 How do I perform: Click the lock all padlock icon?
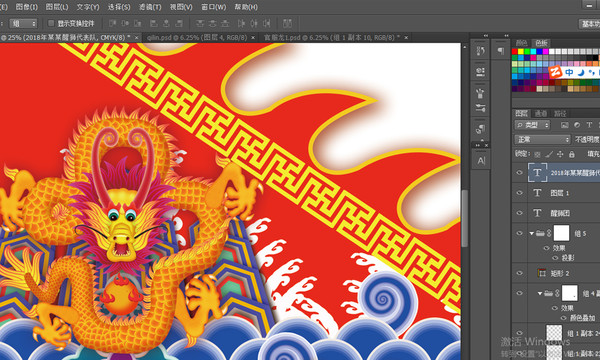[x=571, y=154]
